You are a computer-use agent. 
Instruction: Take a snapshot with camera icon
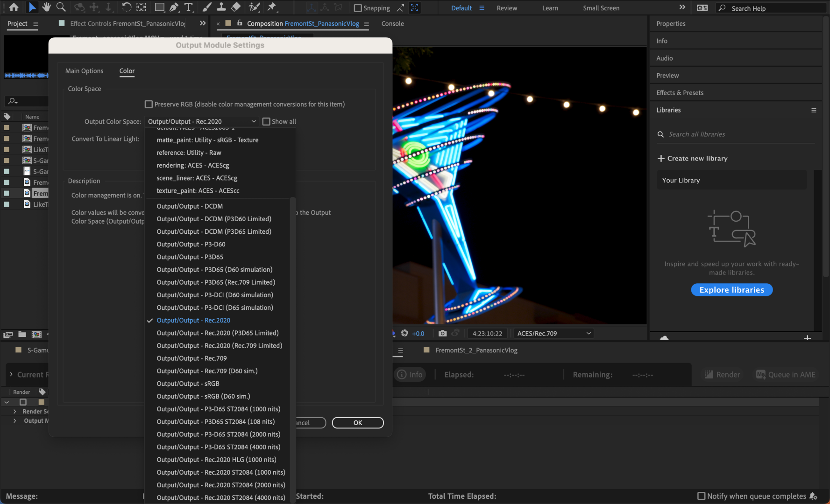coord(442,333)
